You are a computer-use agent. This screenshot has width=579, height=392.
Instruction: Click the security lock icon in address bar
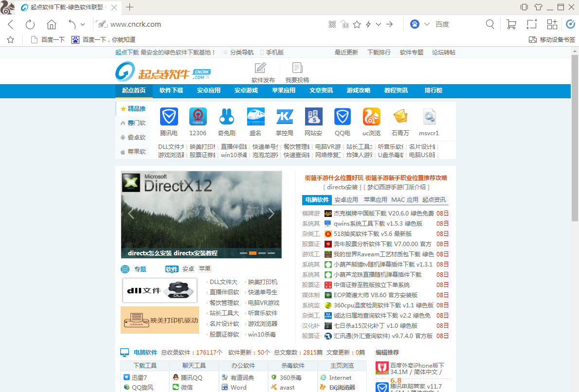click(344, 24)
